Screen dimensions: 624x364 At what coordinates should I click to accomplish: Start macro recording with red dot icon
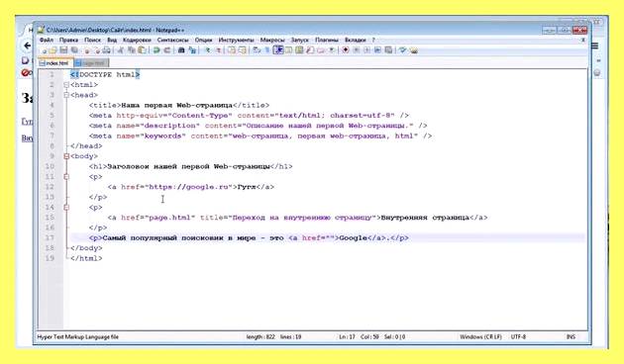coord(346,50)
